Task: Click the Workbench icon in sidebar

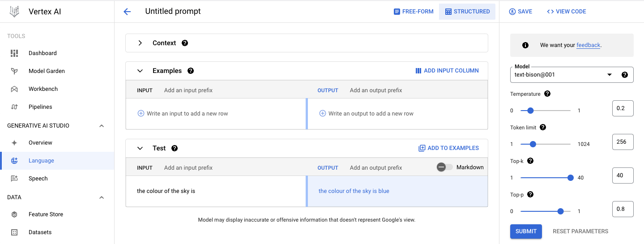Action: click(x=14, y=89)
